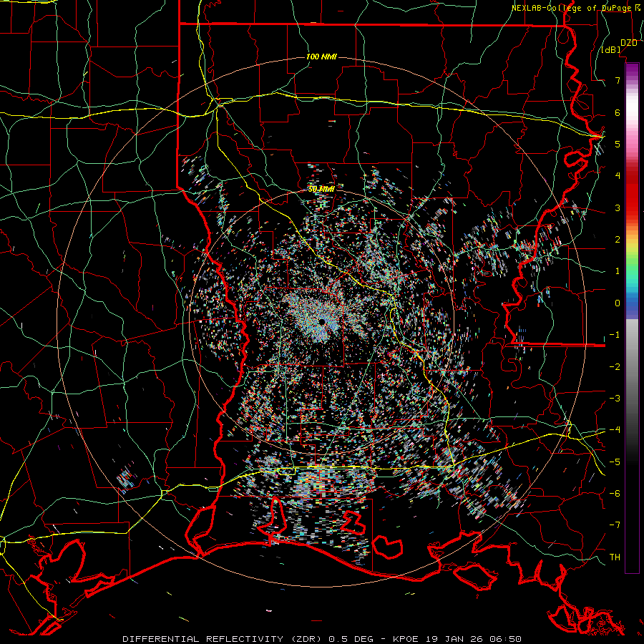Click the 100 NMI range ring label
Image resolution: width=644 pixels, height=644 pixels.
[321, 57]
